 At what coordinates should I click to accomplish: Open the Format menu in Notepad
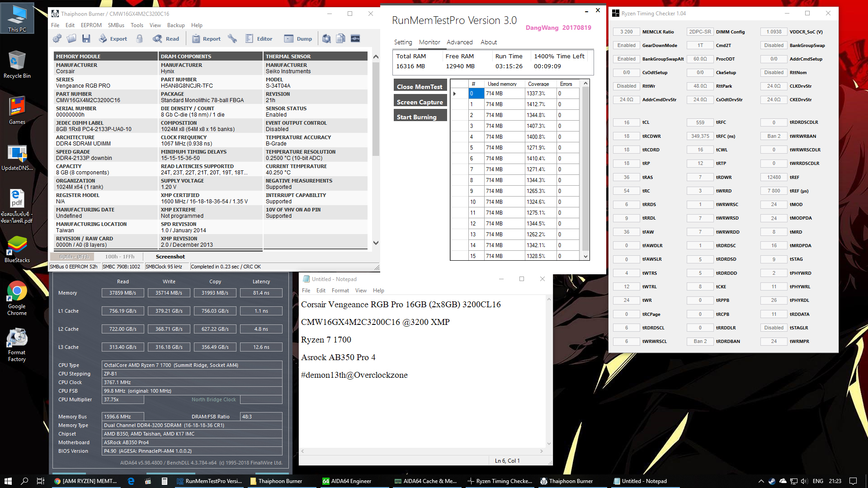pyautogui.click(x=340, y=291)
